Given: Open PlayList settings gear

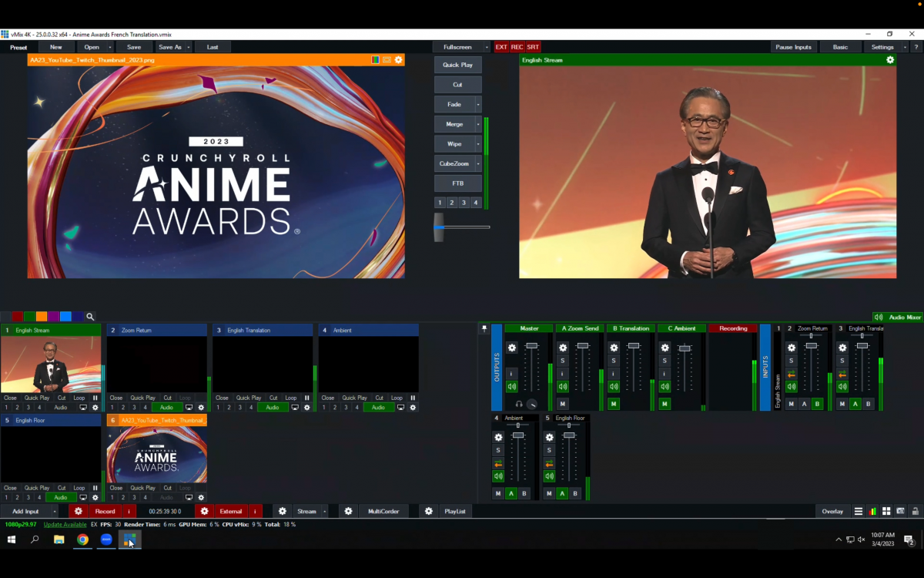Looking at the screenshot, I should tap(429, 511).
